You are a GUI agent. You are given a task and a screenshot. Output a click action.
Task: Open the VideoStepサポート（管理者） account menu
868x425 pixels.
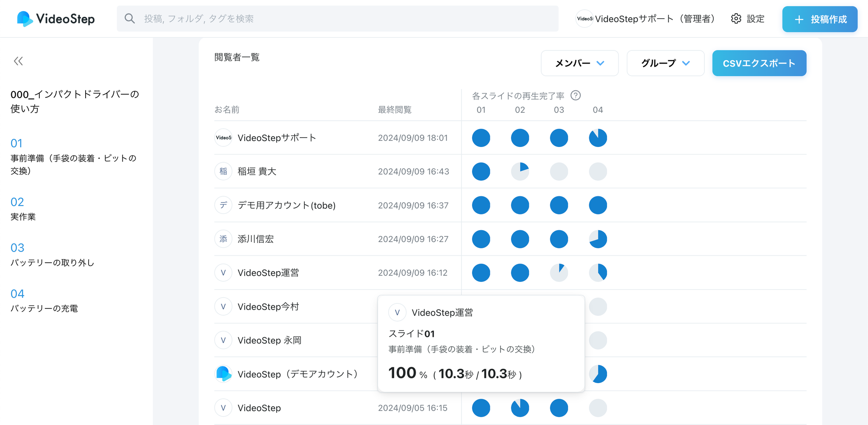pos(646,19)
